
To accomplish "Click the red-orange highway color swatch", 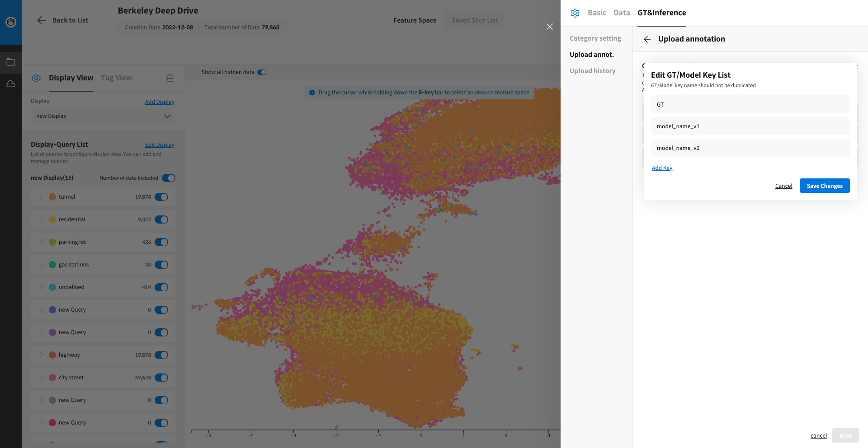I will coord(52,355).
